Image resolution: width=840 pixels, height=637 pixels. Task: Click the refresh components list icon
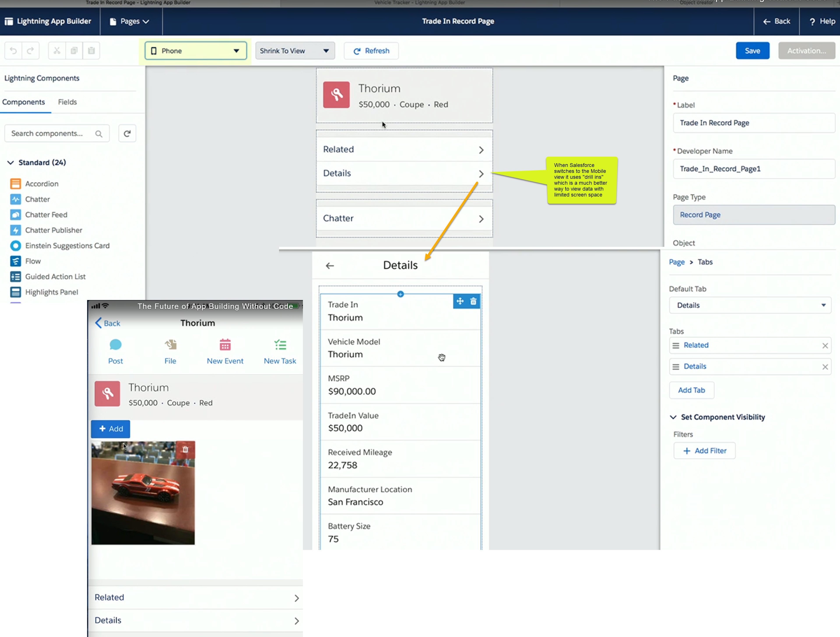coord(127,134)
